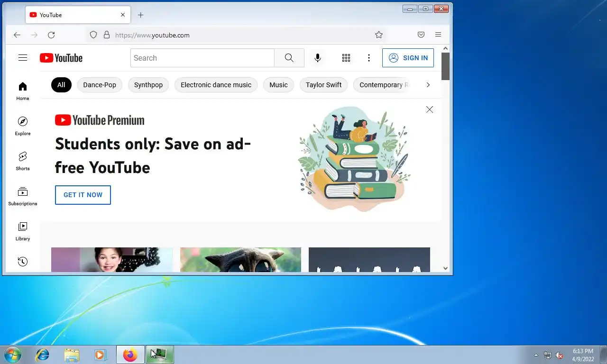This screenshot has width=607, height=364.
Task: Open the Firefox application menu
Action: pyautogui.click(x=438, y=35)
